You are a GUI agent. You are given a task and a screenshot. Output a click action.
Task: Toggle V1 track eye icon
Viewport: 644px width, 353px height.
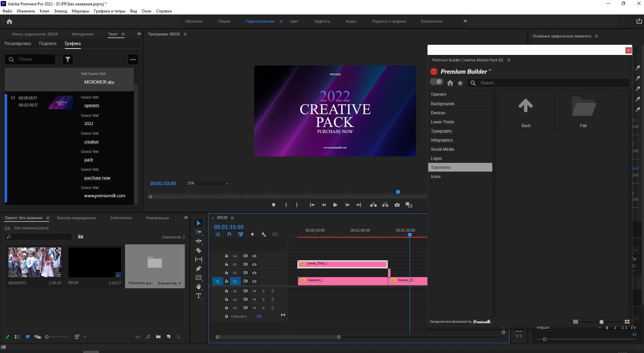[255, 281]
